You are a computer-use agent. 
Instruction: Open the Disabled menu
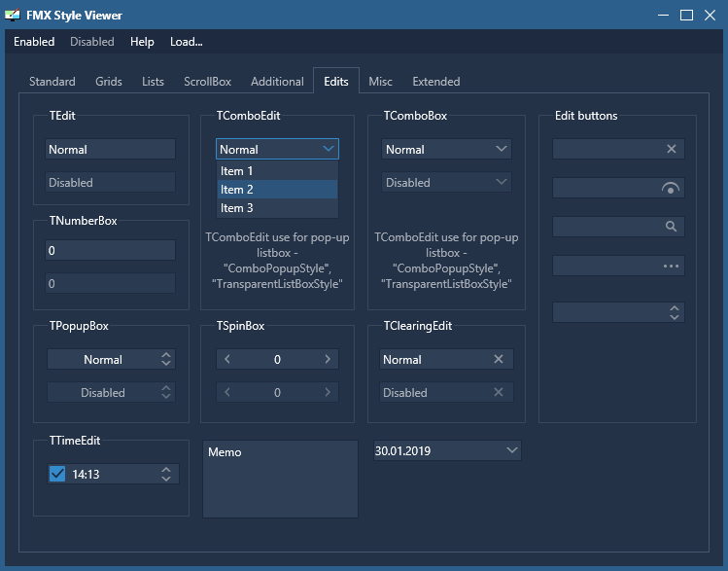coord(92,42)
